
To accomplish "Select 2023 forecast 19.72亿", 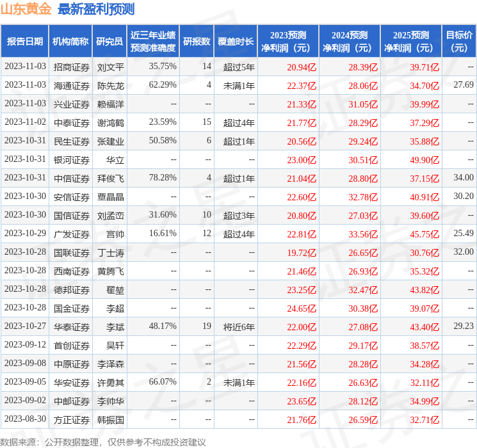I will point(302,253).
